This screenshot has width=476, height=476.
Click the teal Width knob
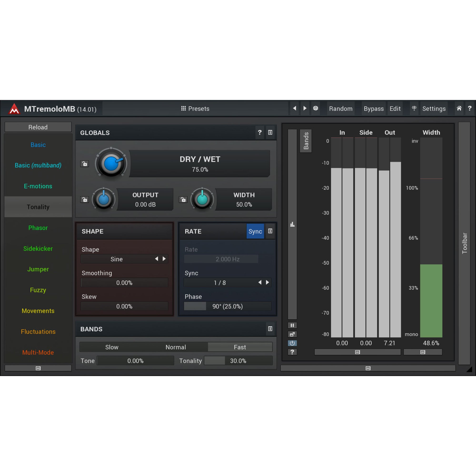(x=202, y=199)
